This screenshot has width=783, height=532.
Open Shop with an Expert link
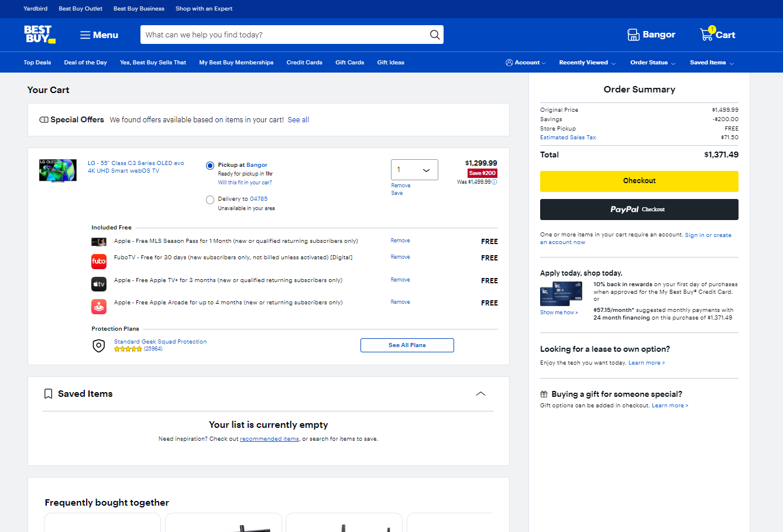(x=204, y=9)
